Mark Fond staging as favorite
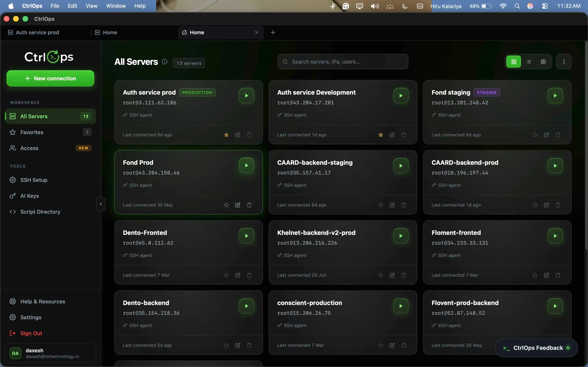Viewport: 588px width, 367px height. [535, 135]
